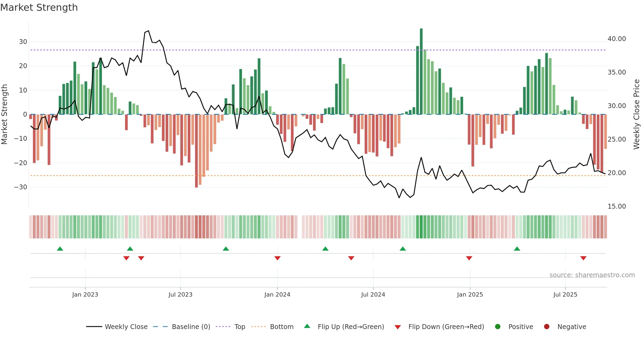Viewport: 644px width, 362px height.
Task: Toggle the Flip Up (Red→Green) legend label
Action: tap(351, 327)
